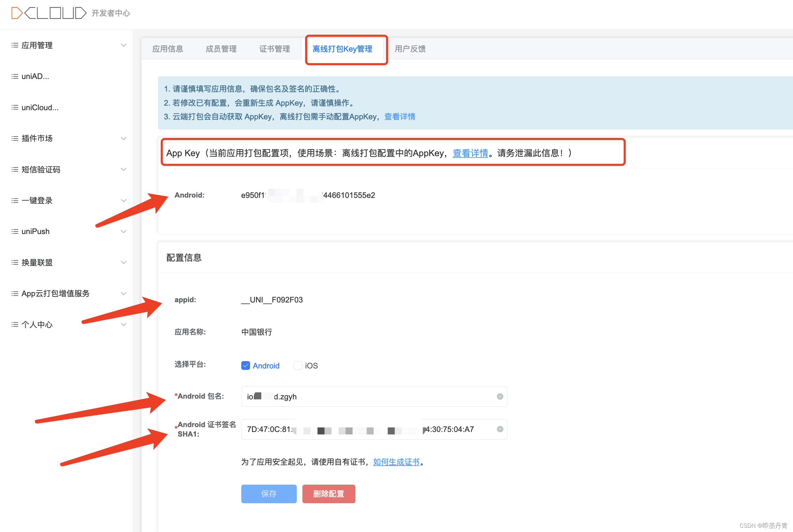
Task: Clear the SHA1 signature field with its X icon
Action: pos(500,429)
